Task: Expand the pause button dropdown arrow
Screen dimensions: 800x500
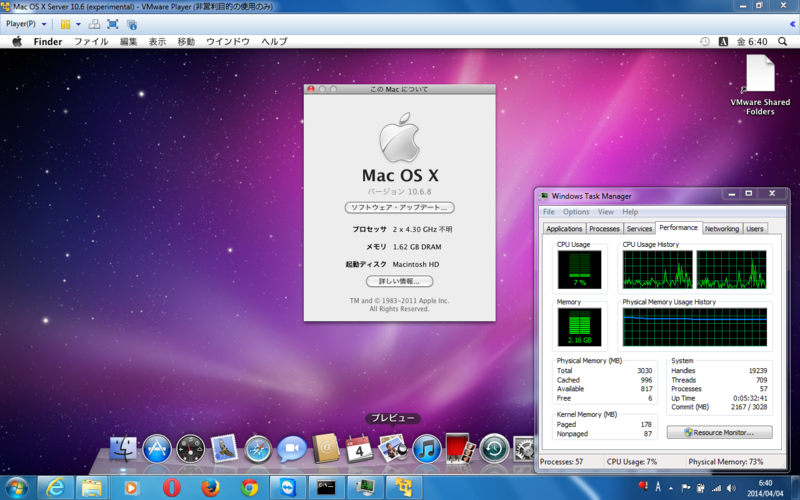Action: click(78, 24)
